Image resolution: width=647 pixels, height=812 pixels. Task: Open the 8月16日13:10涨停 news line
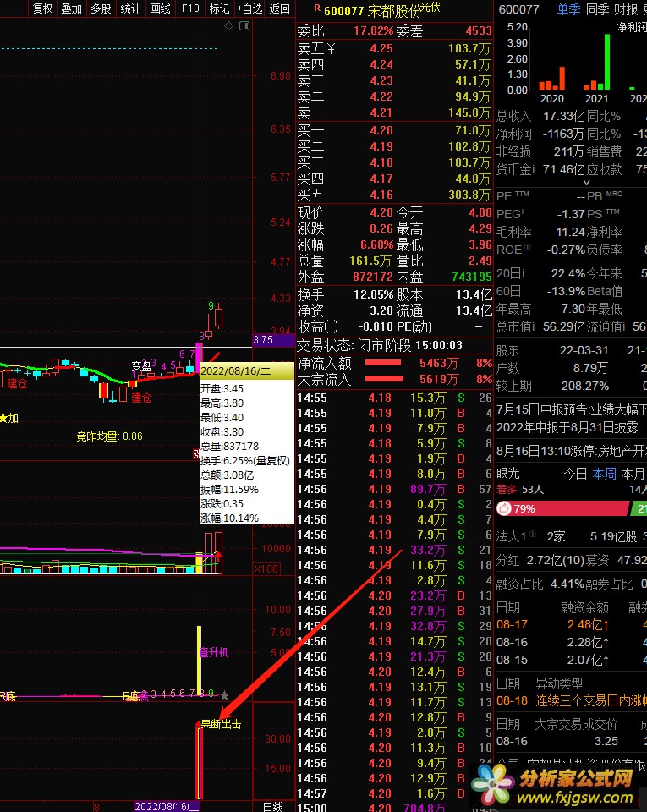[x=572, y=451]
